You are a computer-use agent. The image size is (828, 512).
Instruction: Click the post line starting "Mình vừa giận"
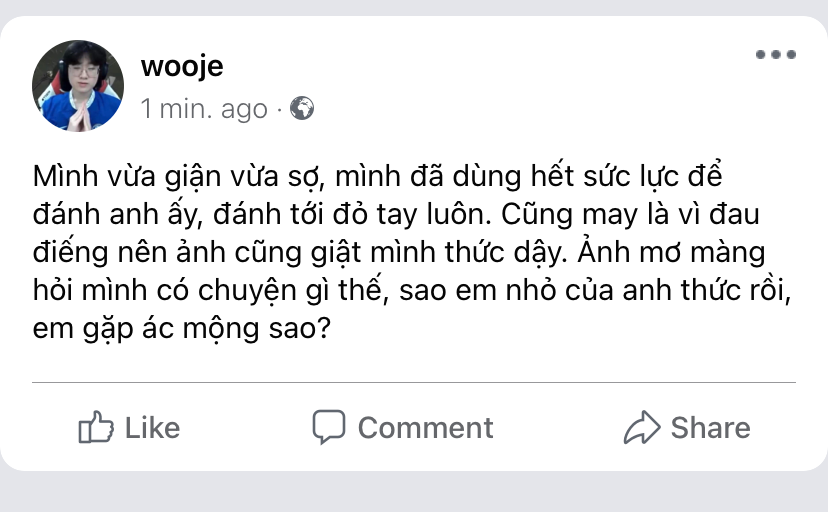coord(377,176)
